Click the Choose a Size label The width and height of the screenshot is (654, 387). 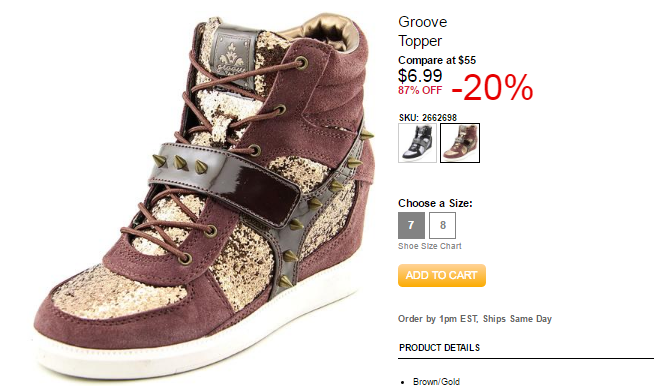coord(435,203)
